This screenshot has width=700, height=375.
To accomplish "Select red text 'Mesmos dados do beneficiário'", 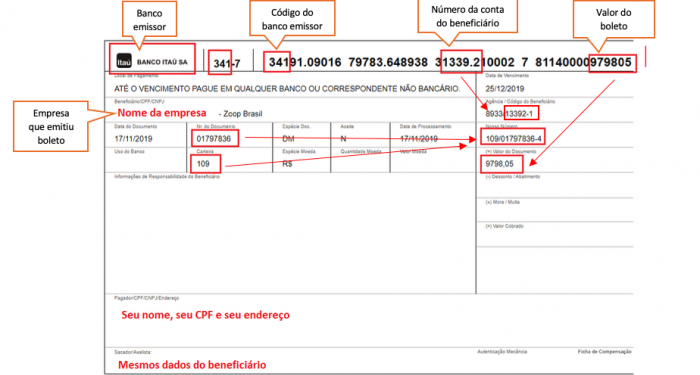I will point(192,365).
